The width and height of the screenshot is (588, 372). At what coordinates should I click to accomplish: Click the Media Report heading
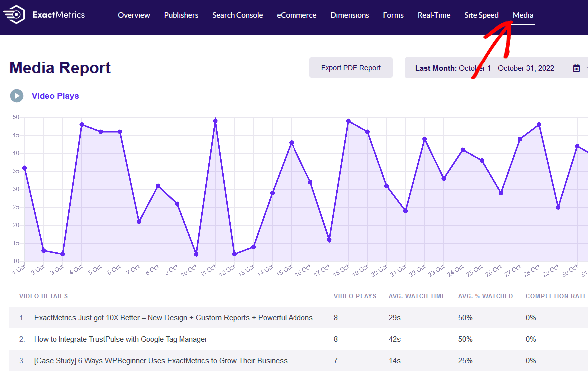pyautogui.click(x=60, y=68)
